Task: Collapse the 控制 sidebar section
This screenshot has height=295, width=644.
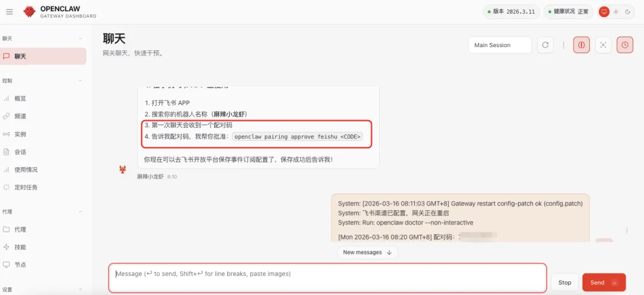Action: point(80,81)
